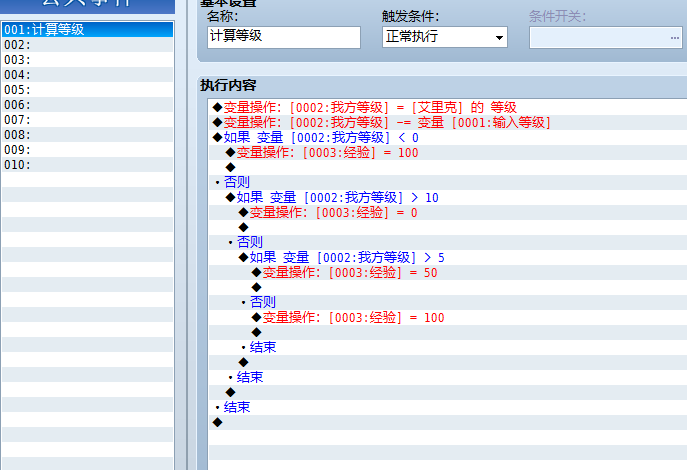The image size is (687, 470).
Task: Select the empty line under 经验 = 50
Action: pyautogui.click(x=448, y=287)
